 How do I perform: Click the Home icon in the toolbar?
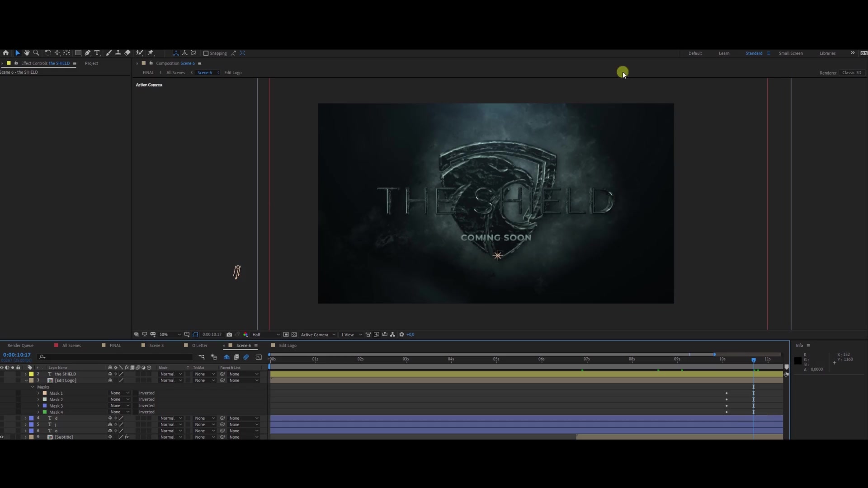pos(6,53)
